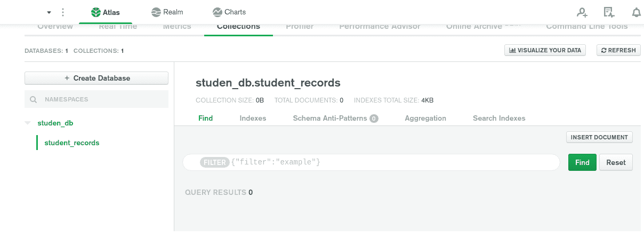Switch to the Indexes tab
This screenshot has height=236, width=644.
point(253,118)
